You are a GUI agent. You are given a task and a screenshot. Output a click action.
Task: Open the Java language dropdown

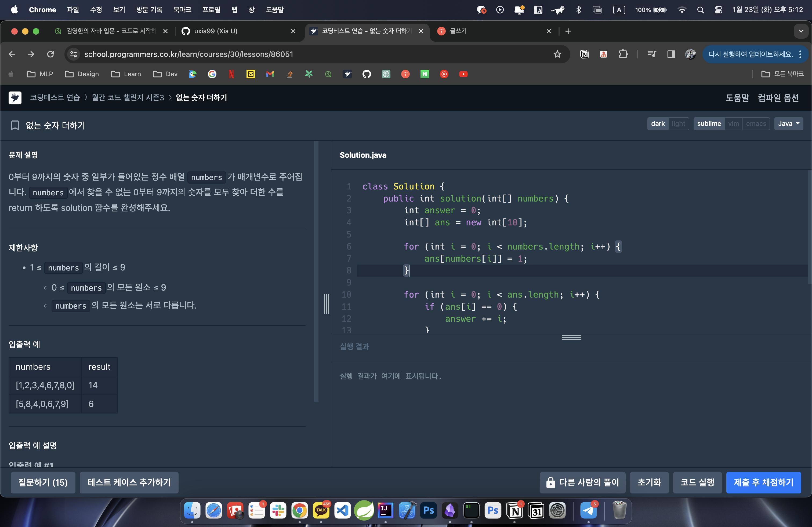pos(788,124)
